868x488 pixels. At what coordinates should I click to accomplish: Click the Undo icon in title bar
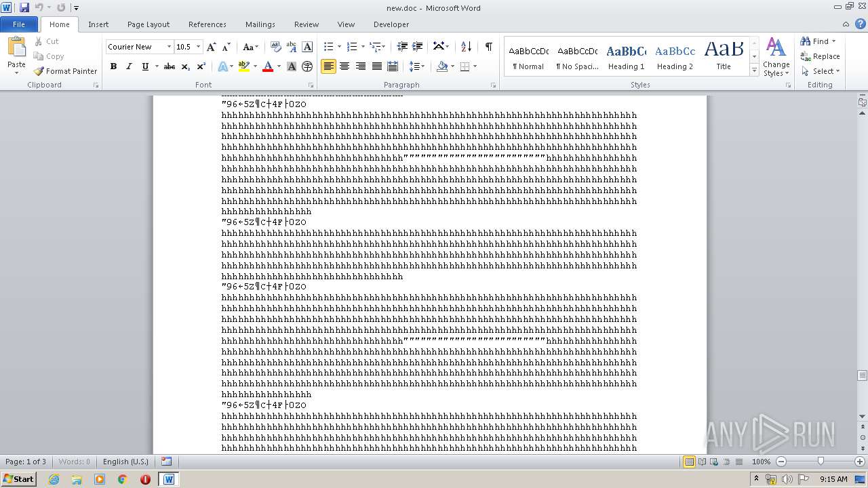tap(39, 7)
